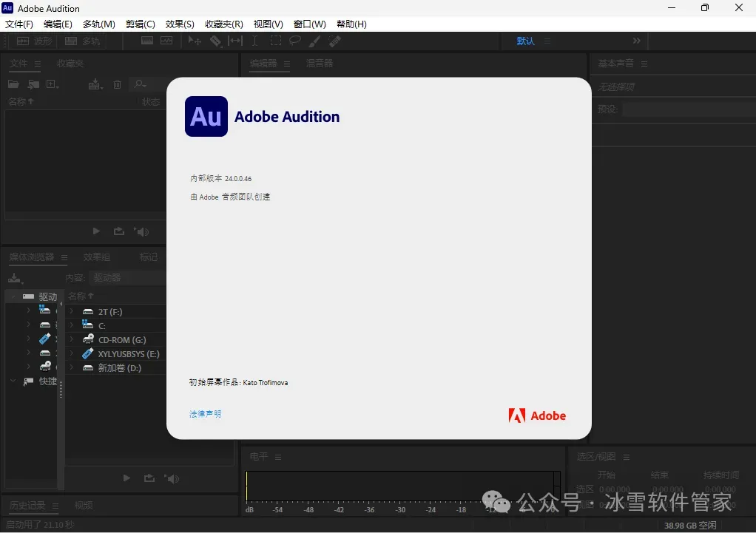Screen dimensions: 756x533
Task: Open the 选区/视图 panel menu icon
Action: click(627, 457)
